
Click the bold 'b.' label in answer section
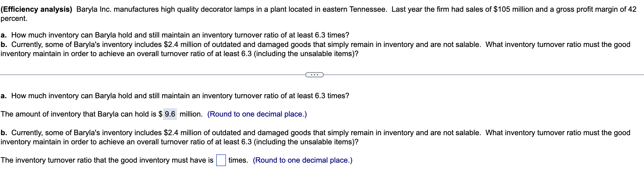coord(3,132)
